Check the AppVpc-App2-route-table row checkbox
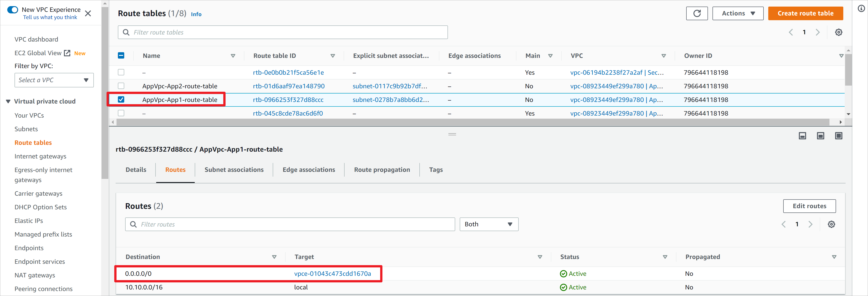 [x=121, y=86]
